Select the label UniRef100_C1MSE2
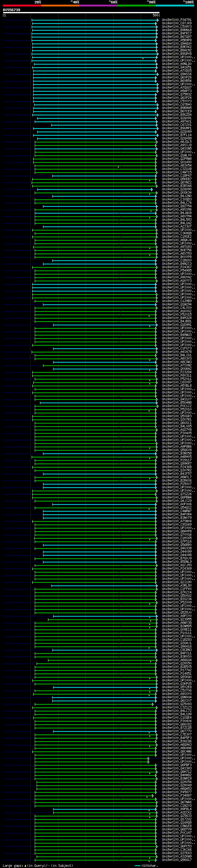This screenshot has height=868, width=197. click(x=177, y=236)
